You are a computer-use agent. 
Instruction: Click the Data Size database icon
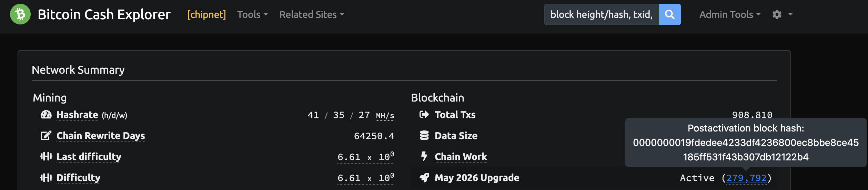(x=424, y=136)
